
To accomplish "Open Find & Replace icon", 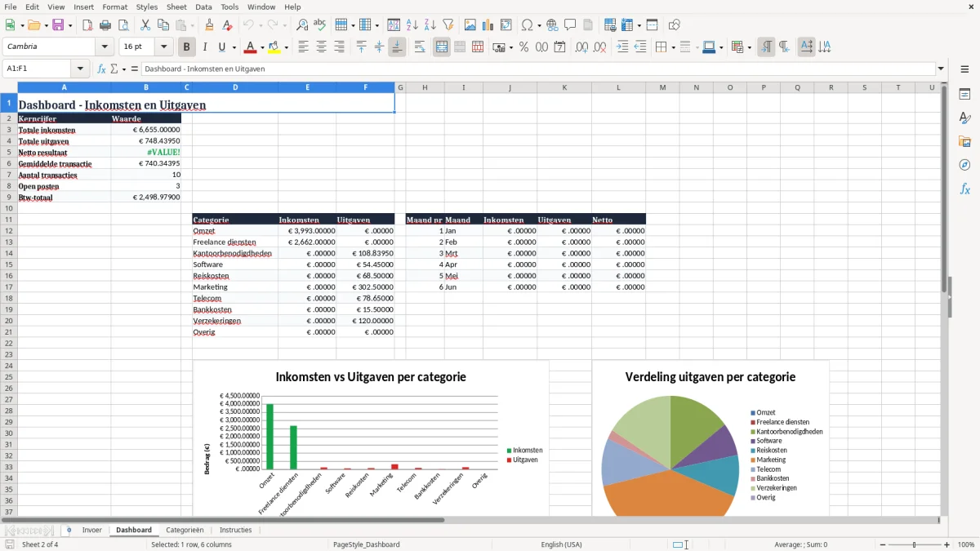I will (x=302, y=25).
